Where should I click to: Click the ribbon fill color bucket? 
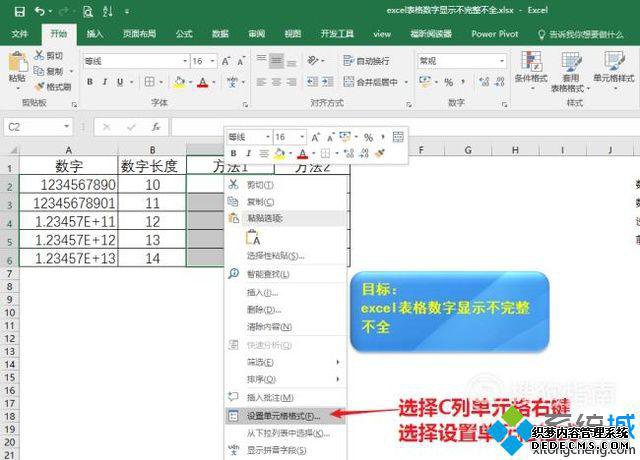click(179, 82)
